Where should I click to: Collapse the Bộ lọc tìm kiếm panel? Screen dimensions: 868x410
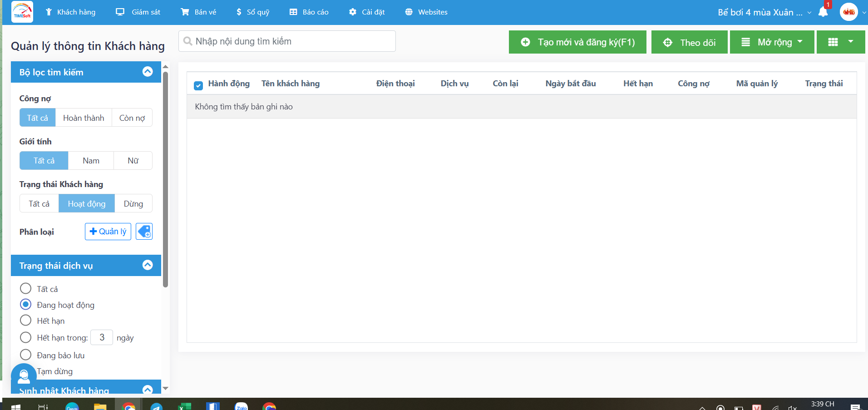[148, 72]
